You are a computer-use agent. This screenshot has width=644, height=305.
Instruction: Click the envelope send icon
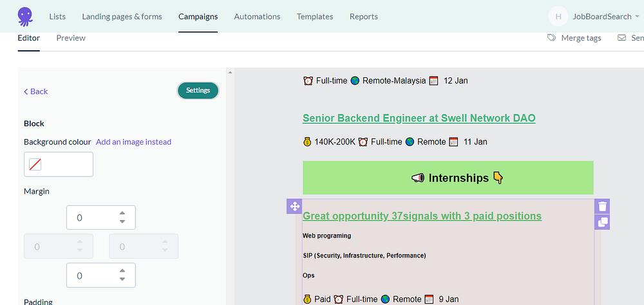point(621,38)
